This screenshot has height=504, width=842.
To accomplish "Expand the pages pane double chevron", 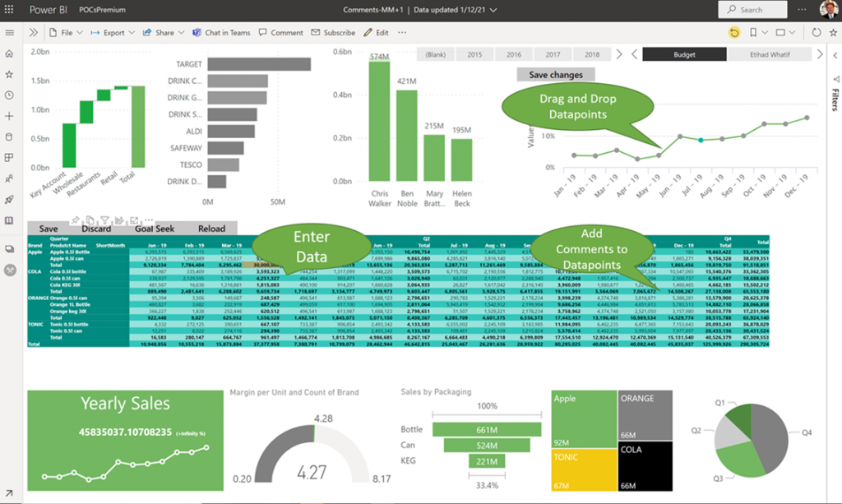I will click(x=33, y=33).
